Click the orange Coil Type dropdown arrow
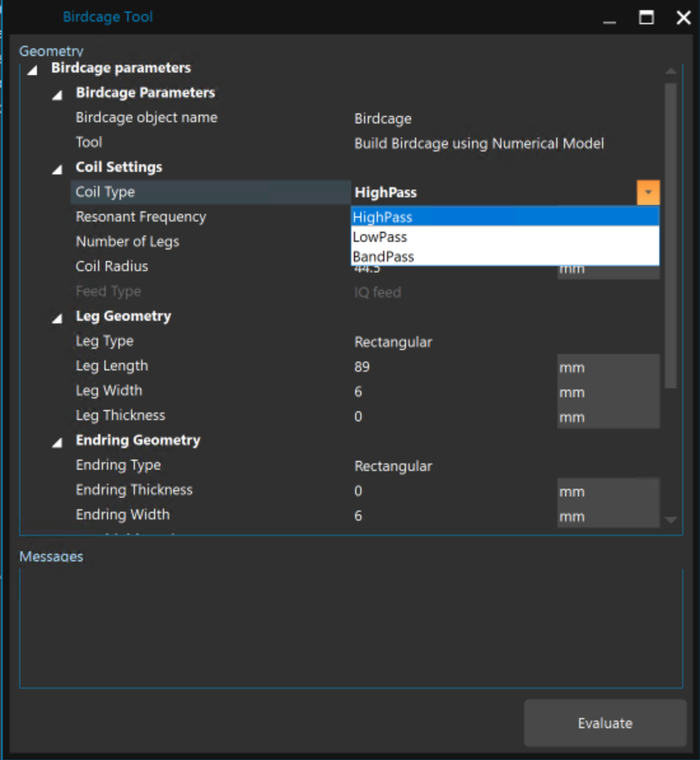 (x=648, y=192)
